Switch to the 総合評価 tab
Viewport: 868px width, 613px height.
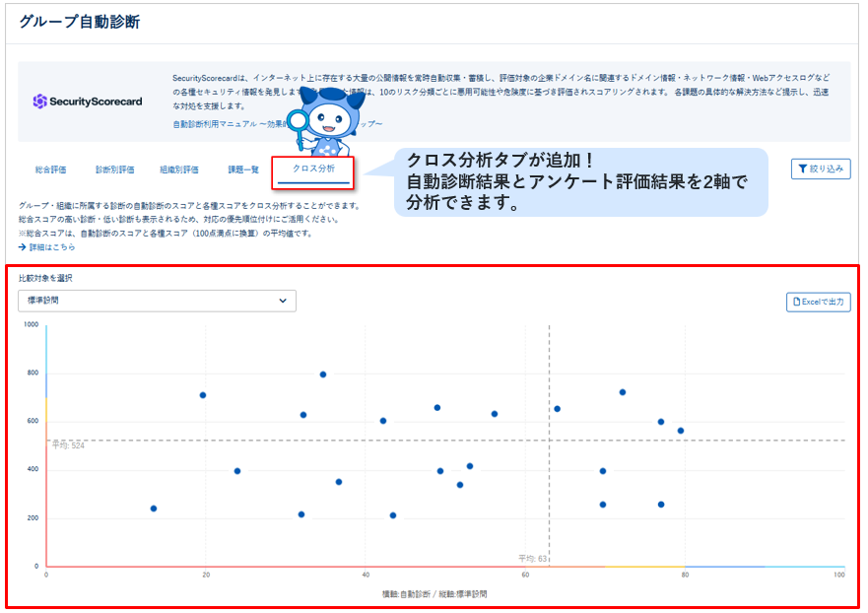51,170
